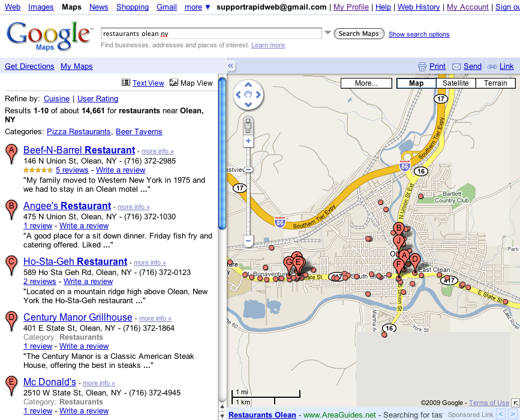Click the printer icon next to Print

(422, 67)
